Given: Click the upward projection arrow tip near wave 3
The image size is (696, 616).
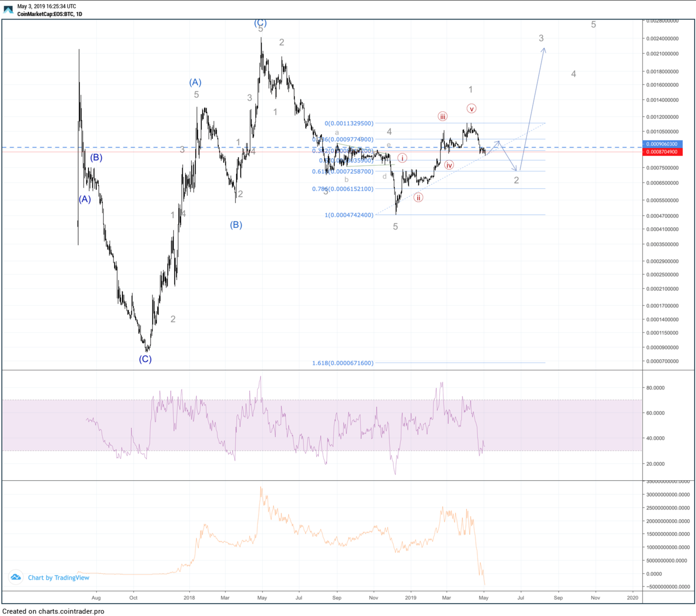Looking at the screenshot, I should 544,49.
